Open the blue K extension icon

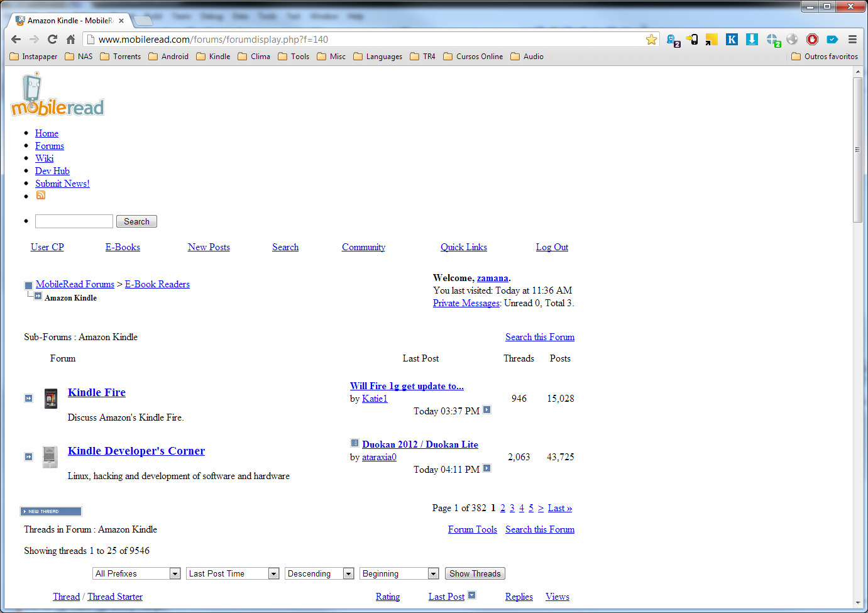pyautogui.click(x=732, y=39)
